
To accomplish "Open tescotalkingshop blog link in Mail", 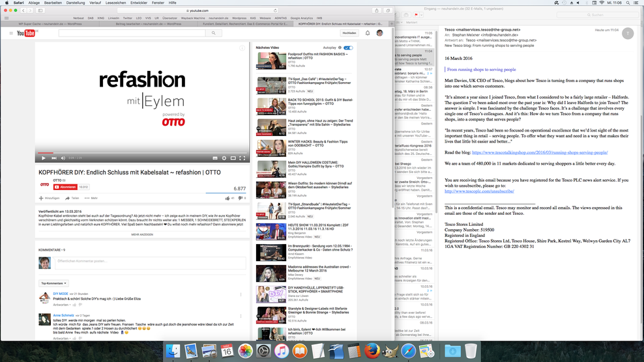I will coord(540,152).
